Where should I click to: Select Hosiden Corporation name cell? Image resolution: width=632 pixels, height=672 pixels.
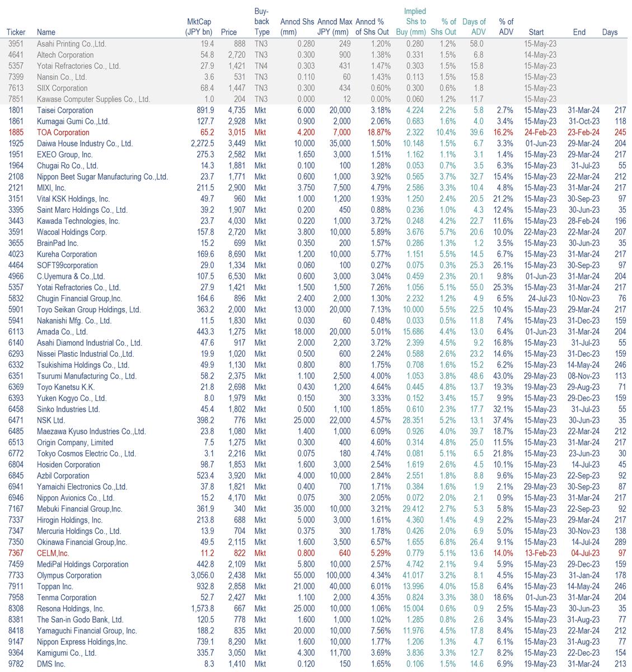69,465
